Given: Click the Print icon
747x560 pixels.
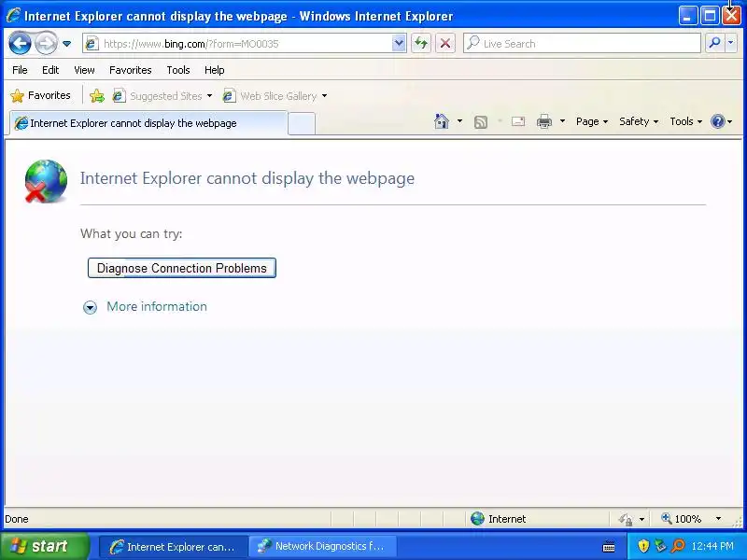Looking at the screenshot, I should click(x=544, y=122).
